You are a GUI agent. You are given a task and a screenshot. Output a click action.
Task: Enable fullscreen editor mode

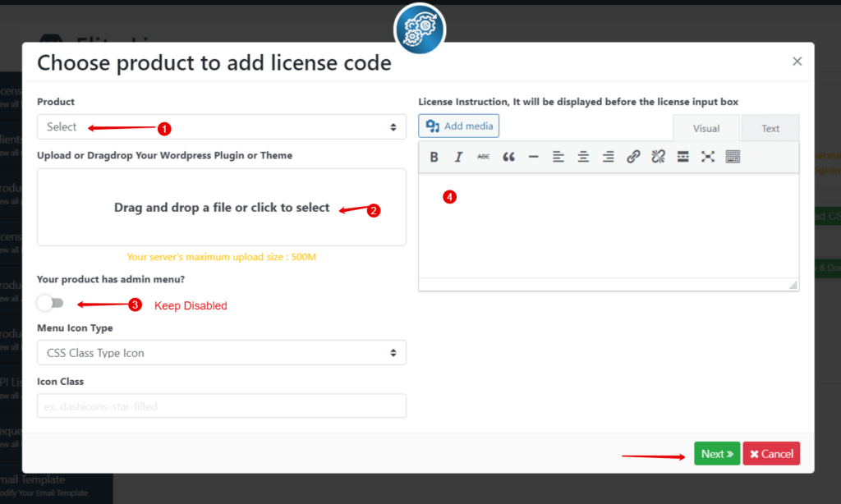[708, 157]
